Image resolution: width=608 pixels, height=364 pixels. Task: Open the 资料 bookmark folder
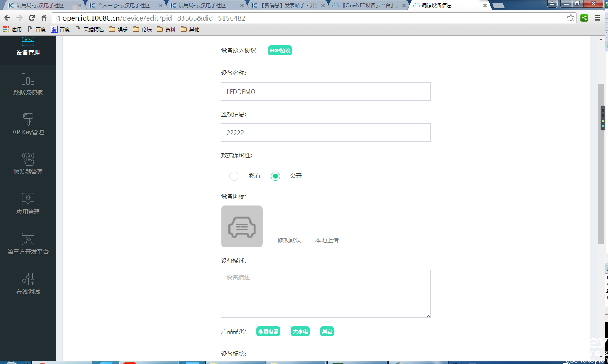tap(166, 29)
